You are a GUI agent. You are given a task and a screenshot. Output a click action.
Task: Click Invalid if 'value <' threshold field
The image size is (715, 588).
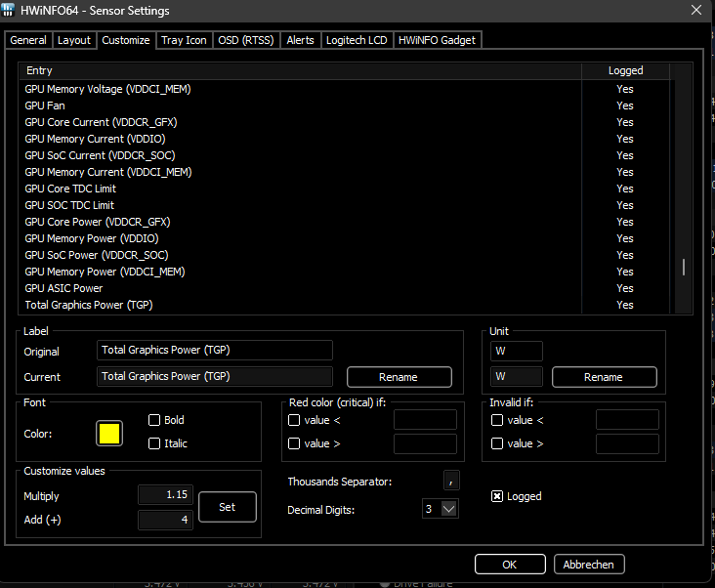[627, 419]
